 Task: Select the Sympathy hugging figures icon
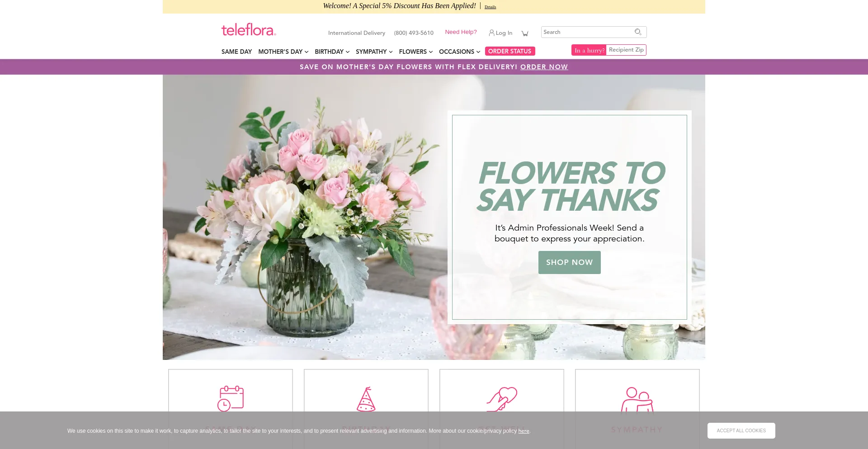pyautogui.click(x=637, y=399)
